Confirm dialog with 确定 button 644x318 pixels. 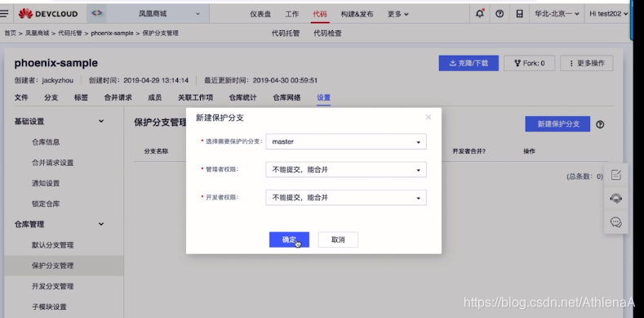click(x=289, y=240)
